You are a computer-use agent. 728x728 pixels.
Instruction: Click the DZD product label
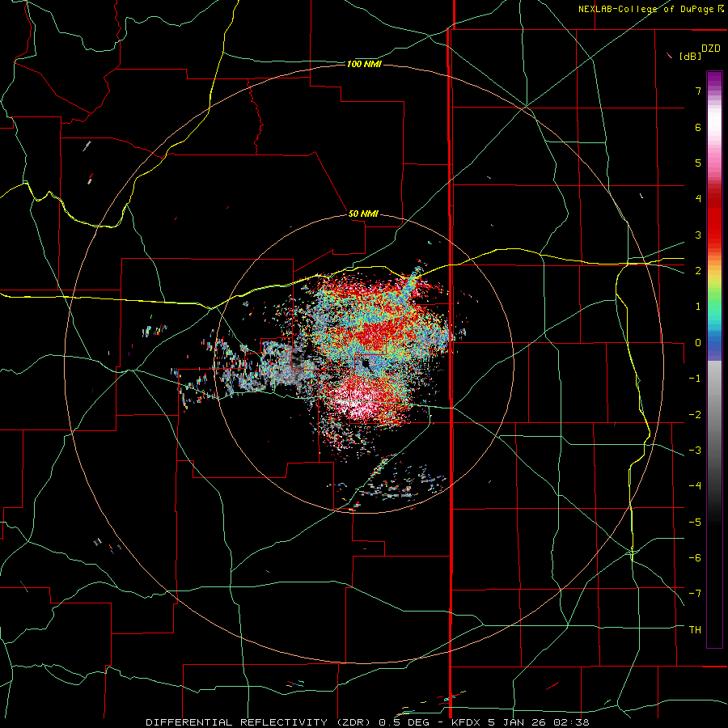coord(711,49)
